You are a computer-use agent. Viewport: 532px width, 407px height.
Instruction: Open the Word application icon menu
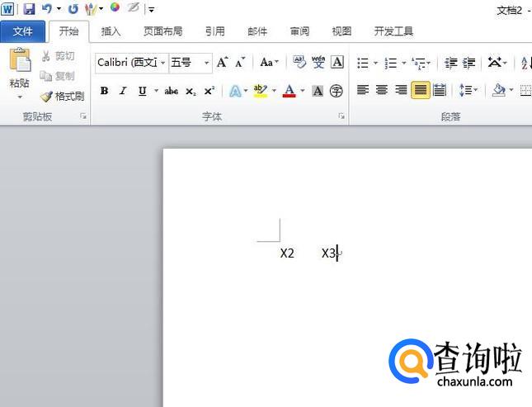point(7,9)
